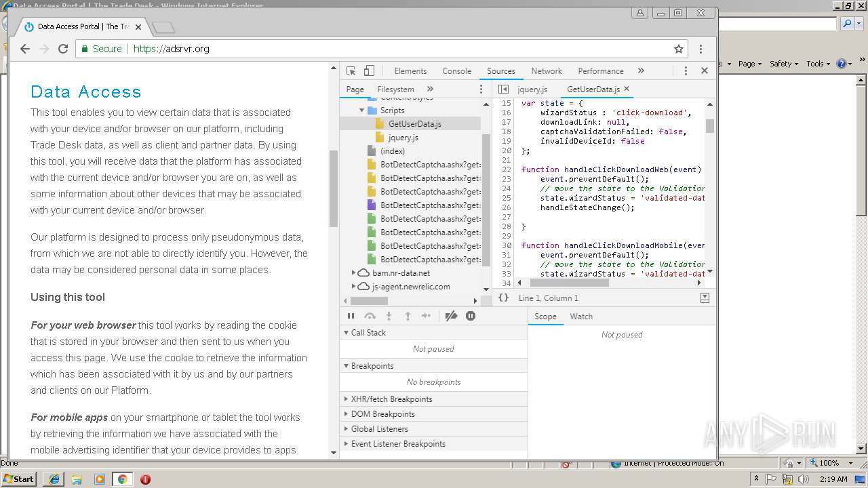Switch to the Elements tab
Screen dimensions: 868x488
click(410, 71)
